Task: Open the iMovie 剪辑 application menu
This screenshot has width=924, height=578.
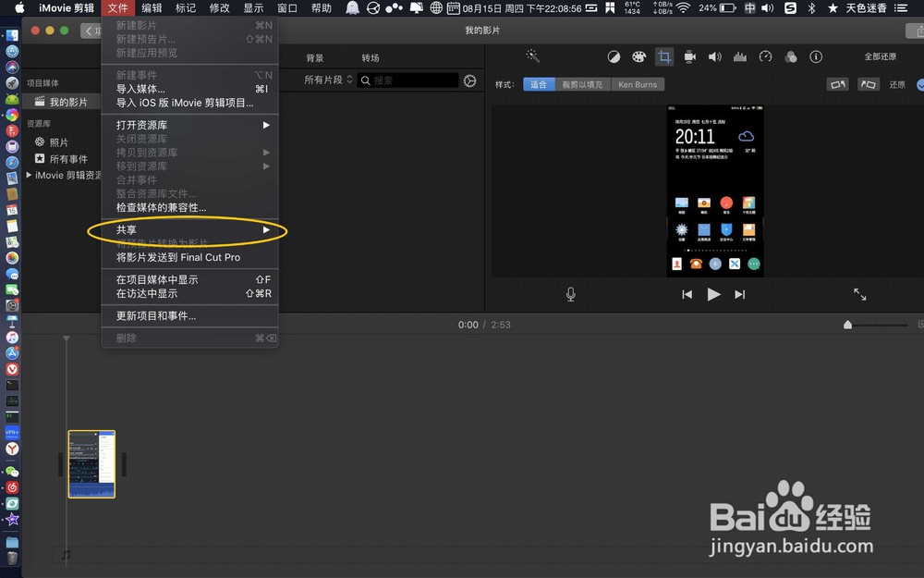Action: point(66,7)
